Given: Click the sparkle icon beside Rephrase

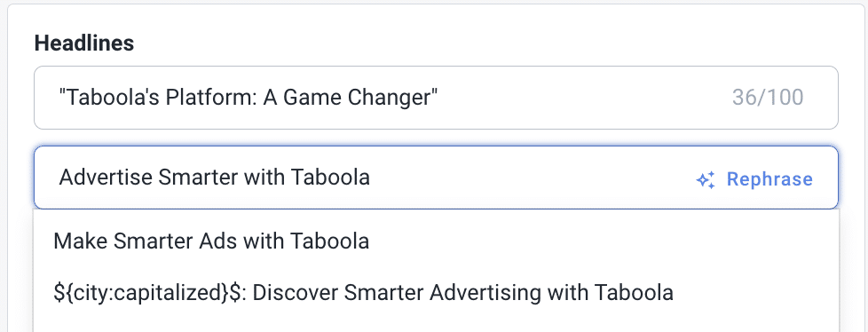Looking at the screenshot, I should 706,180.
